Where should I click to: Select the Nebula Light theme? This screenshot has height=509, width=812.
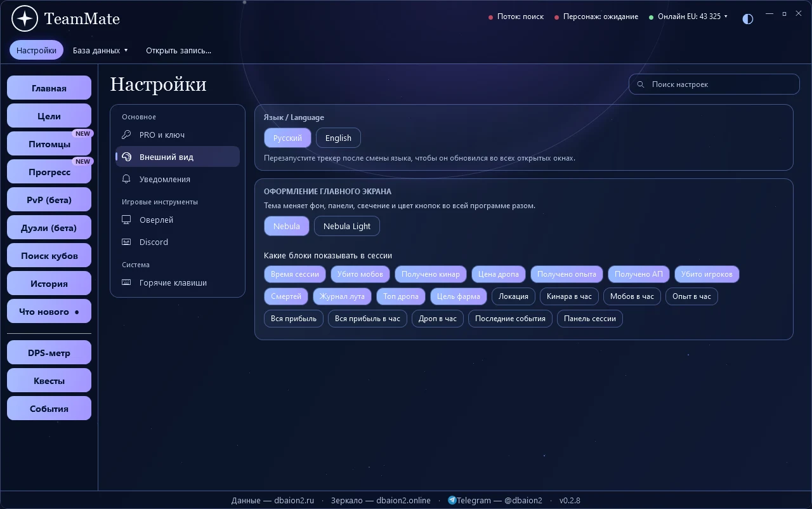(x=347, y=226)
